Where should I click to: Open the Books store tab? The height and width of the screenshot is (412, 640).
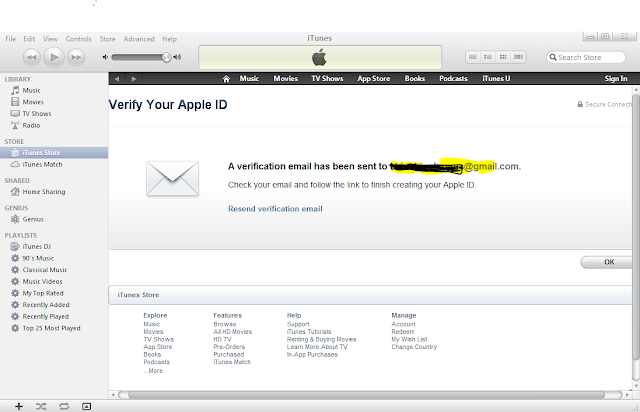click(x=415, y=79)
